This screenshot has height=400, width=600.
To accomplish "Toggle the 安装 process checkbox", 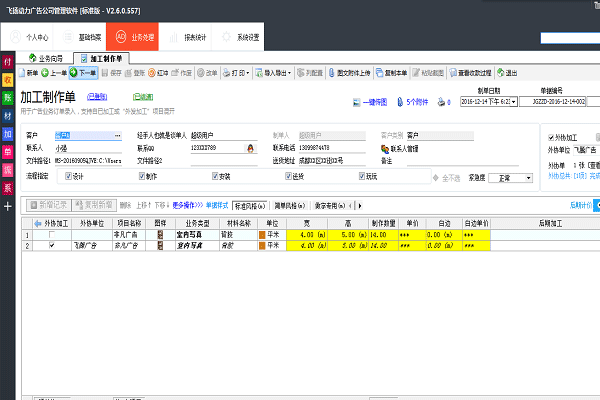I will click(x=214, y=175).
